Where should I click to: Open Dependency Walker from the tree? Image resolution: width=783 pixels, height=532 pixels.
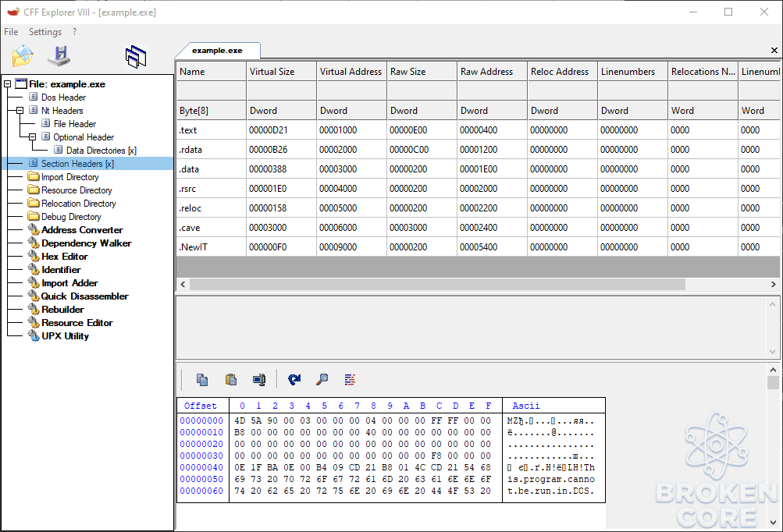coord(87,243)
